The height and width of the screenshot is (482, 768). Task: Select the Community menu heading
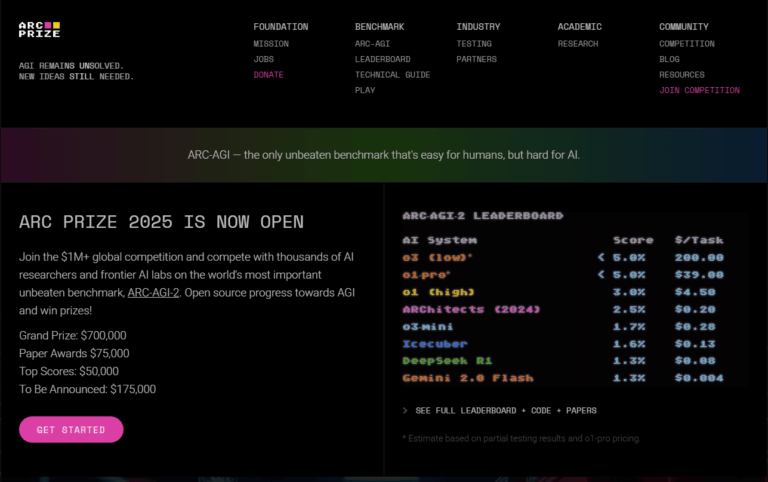point(684,27)
